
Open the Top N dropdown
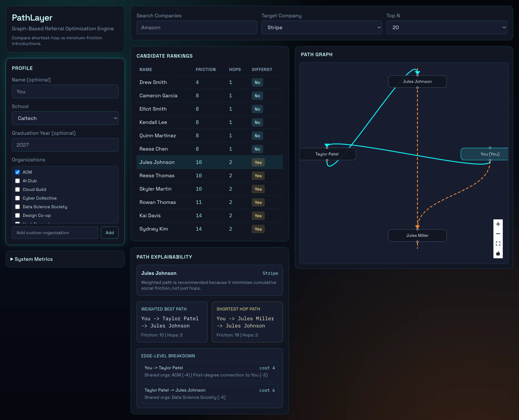(447, 27)
